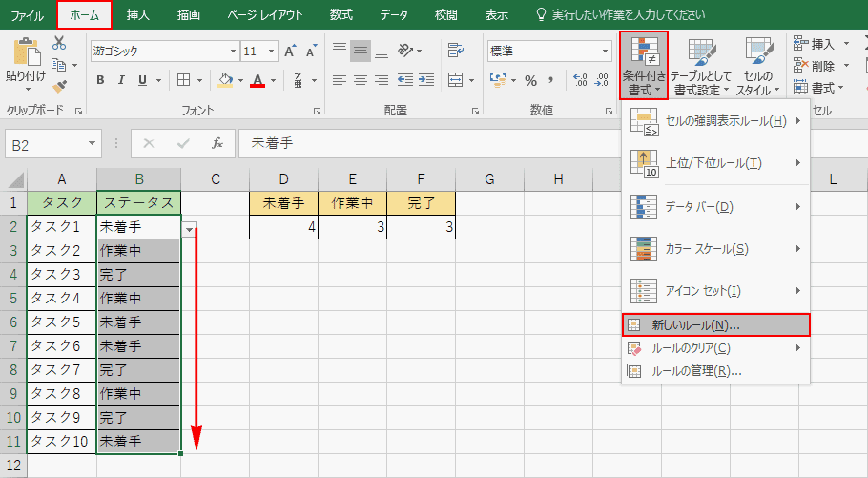868x478 pixels.
Task: Switch to the 表示 tab
Action: click(497, 15)
